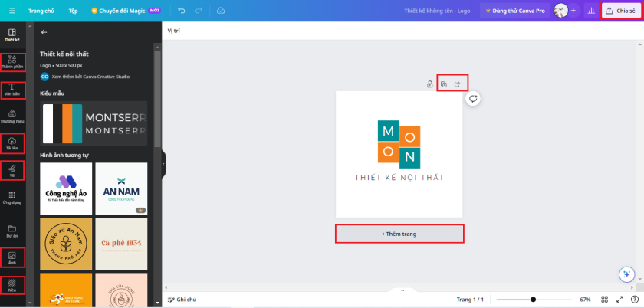Click the Thêm trang button

pos(399,233)
